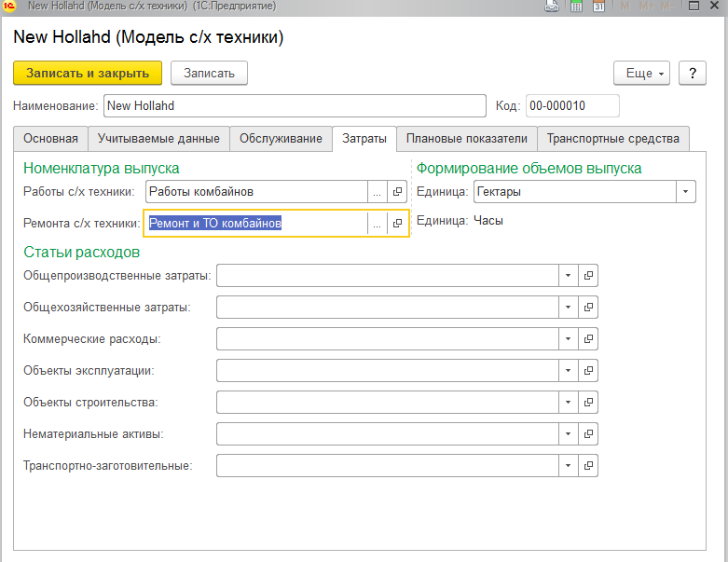Image resolution: width=728 pixels, height=562 pixels.
Task: Expand Объекты строительства dropdown
Action: 568,403
